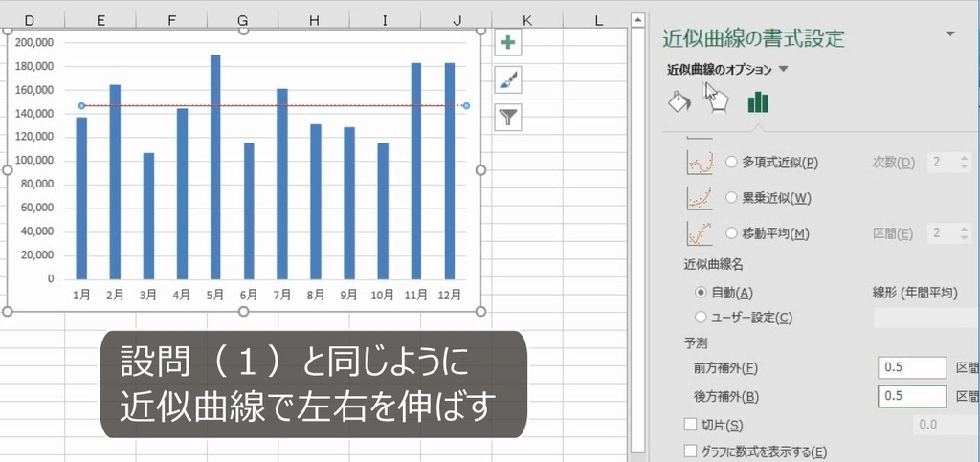Click the 前方補外 input field
This screenshot has width=980, height=462.
(912, 367)
